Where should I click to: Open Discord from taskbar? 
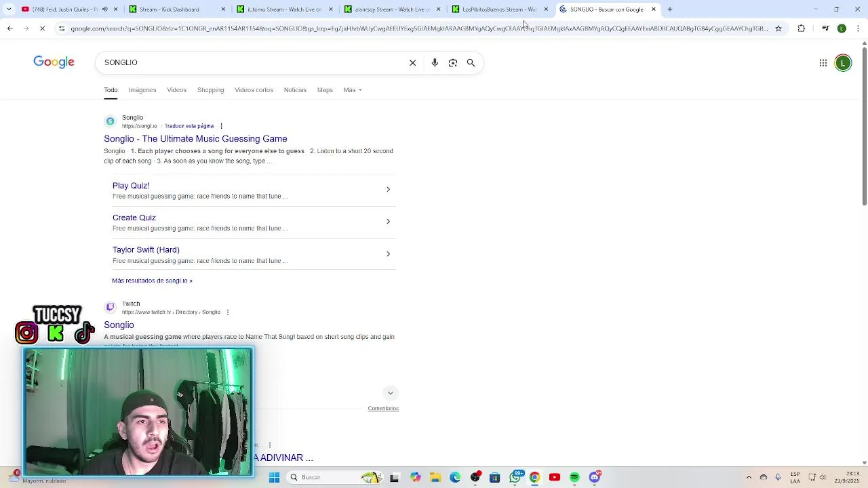(595, 478)
